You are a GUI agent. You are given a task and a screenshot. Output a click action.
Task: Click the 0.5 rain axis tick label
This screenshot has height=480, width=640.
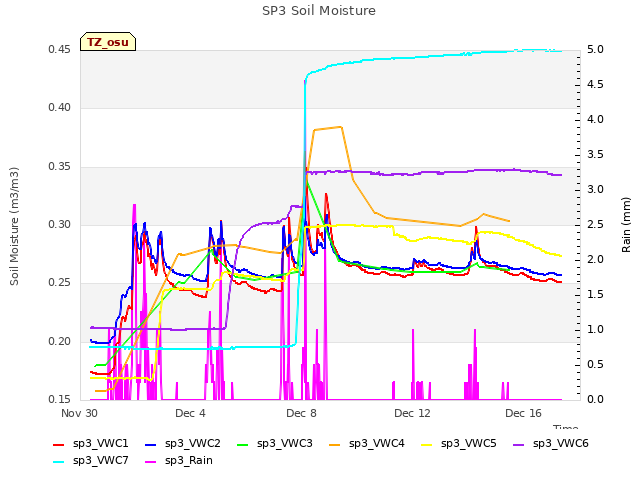[595, 364]
